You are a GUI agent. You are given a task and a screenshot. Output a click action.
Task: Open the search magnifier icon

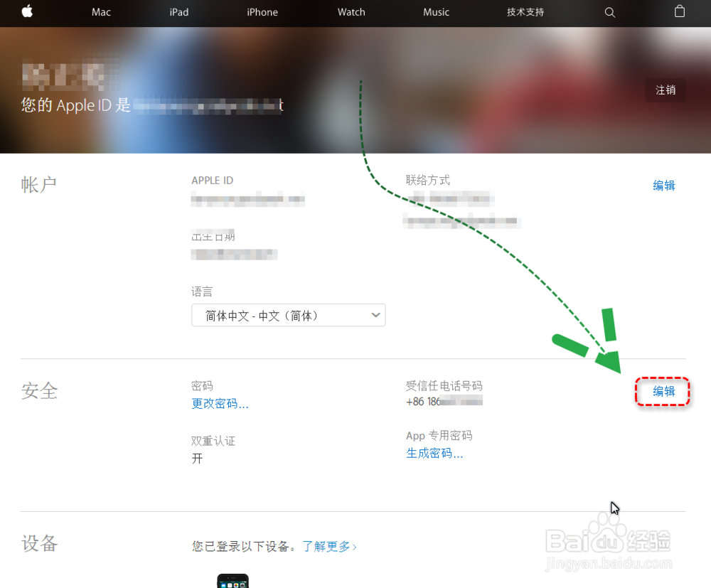(610, 13)
